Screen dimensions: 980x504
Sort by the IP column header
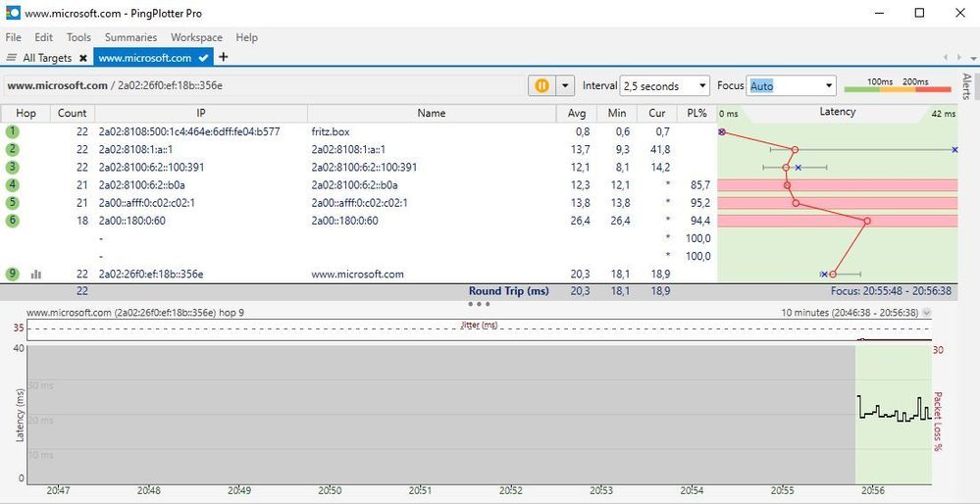pos(201,113)
